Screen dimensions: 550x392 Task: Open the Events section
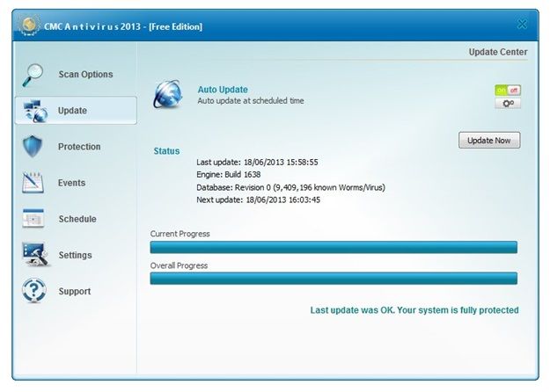tap(76, 183)
